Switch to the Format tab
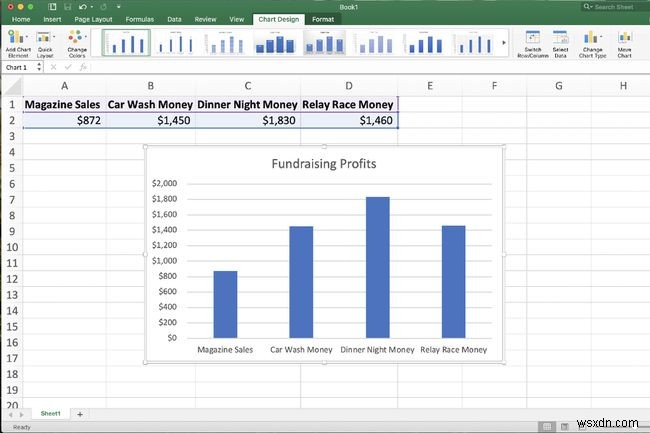The height and width of the screenshot is (433, 650). pyautogui.click(x=323, y=19)
